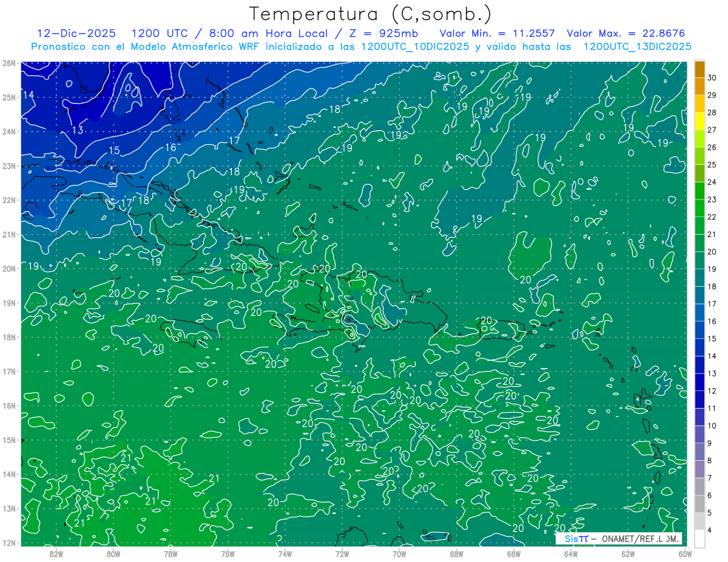
Task: Click the orange swatch between 29 and 30
Action: tap(699, 86)
